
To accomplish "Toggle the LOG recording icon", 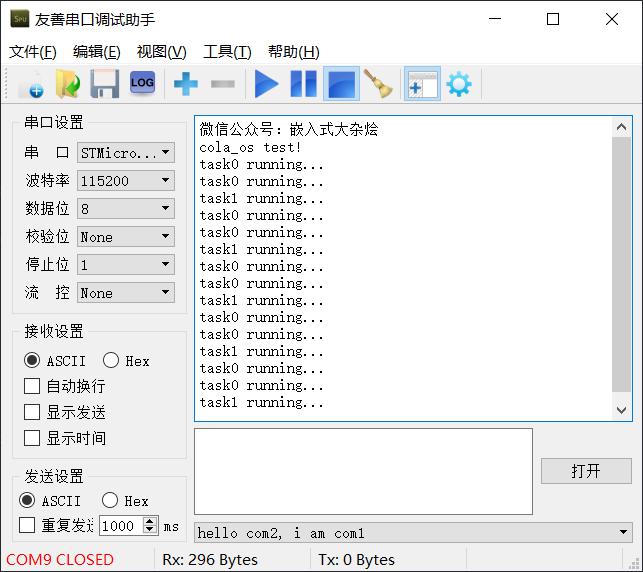I will (x=142, y=83).
